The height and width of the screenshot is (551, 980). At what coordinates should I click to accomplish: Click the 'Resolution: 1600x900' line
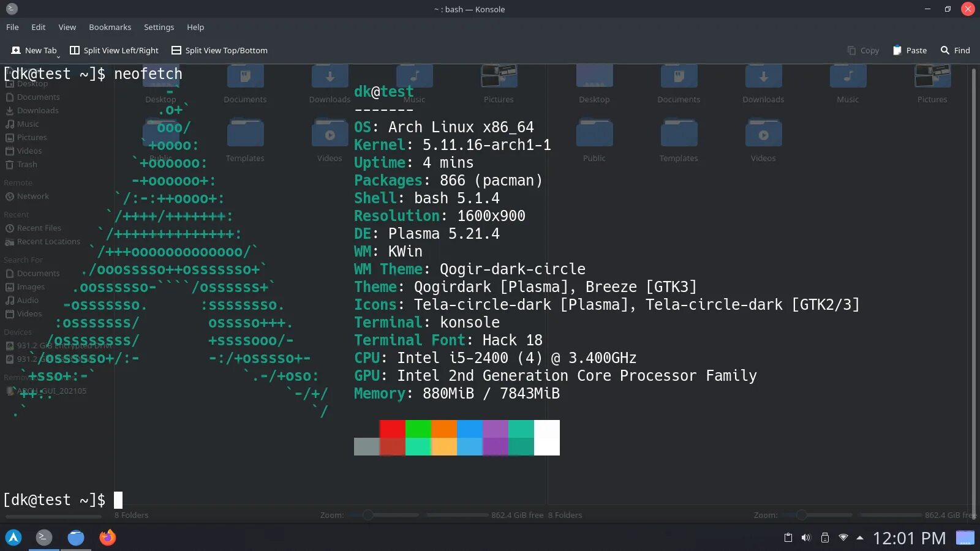click(440, 216)
